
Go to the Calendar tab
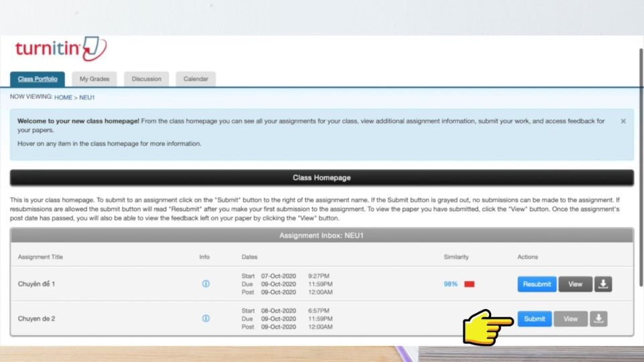pyautogui.click(x=196, y=79)
